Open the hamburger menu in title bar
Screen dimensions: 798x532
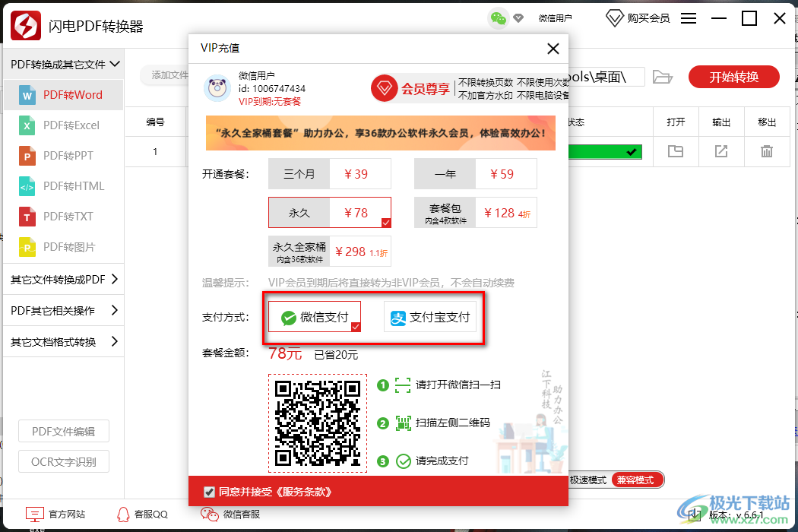tap(689, 18)
